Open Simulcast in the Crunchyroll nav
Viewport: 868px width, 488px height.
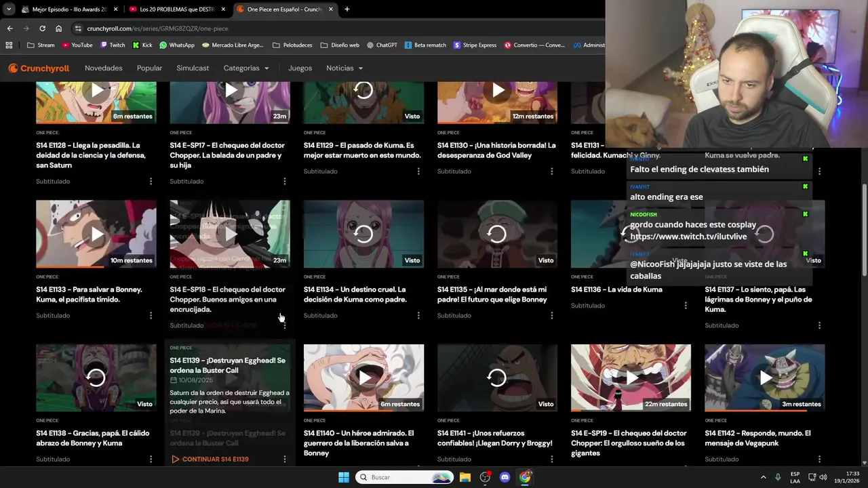coord(193,68)
